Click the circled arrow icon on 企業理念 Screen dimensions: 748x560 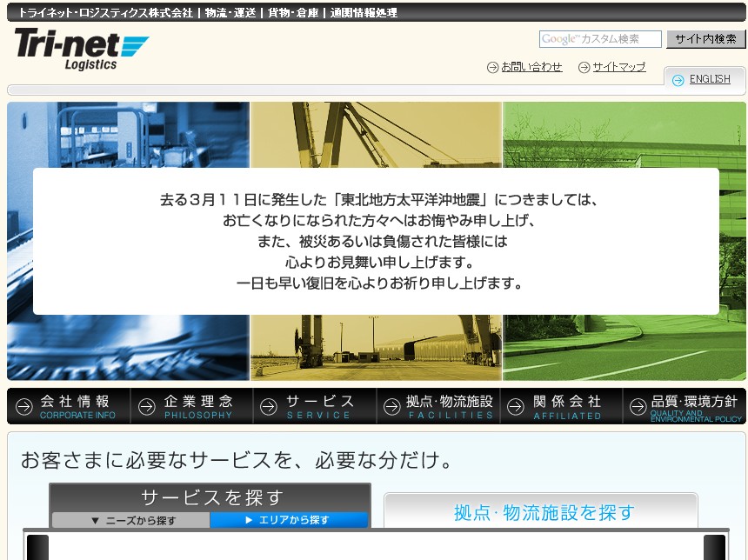147,406
